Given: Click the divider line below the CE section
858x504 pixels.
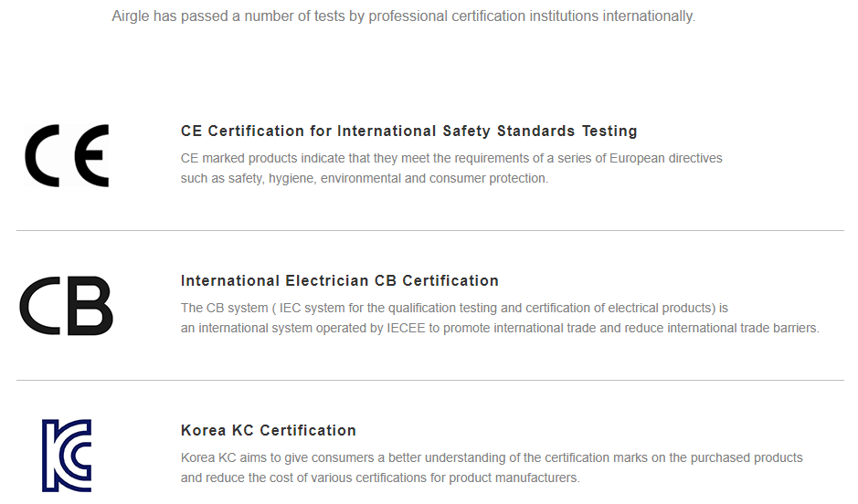Looking at the screenshot, I should (429, 230).
